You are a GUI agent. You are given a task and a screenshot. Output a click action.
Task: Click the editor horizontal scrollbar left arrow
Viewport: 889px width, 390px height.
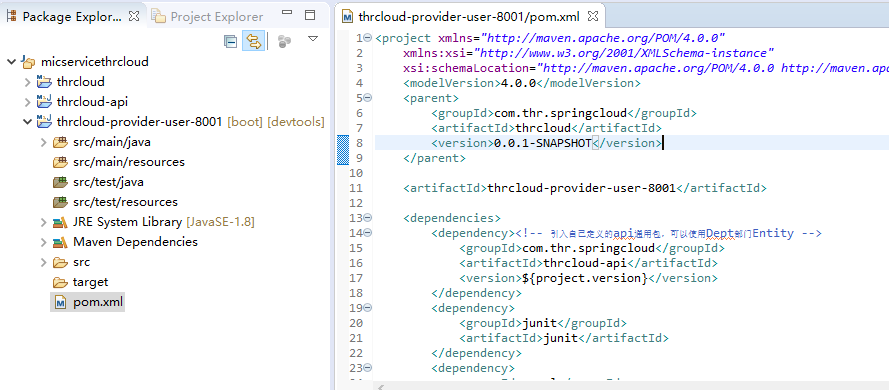click(x=381, y=387)
